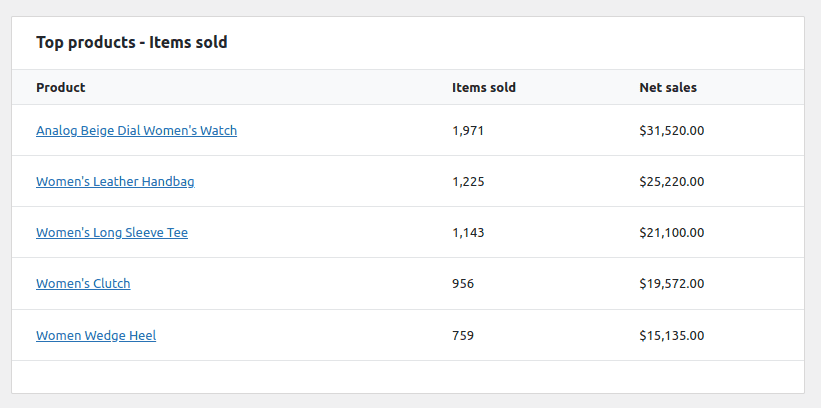The width and height of the screenshot is (821, 408).
Task: Click the $31,520.00 net sales amount
Action: (672, 131)
